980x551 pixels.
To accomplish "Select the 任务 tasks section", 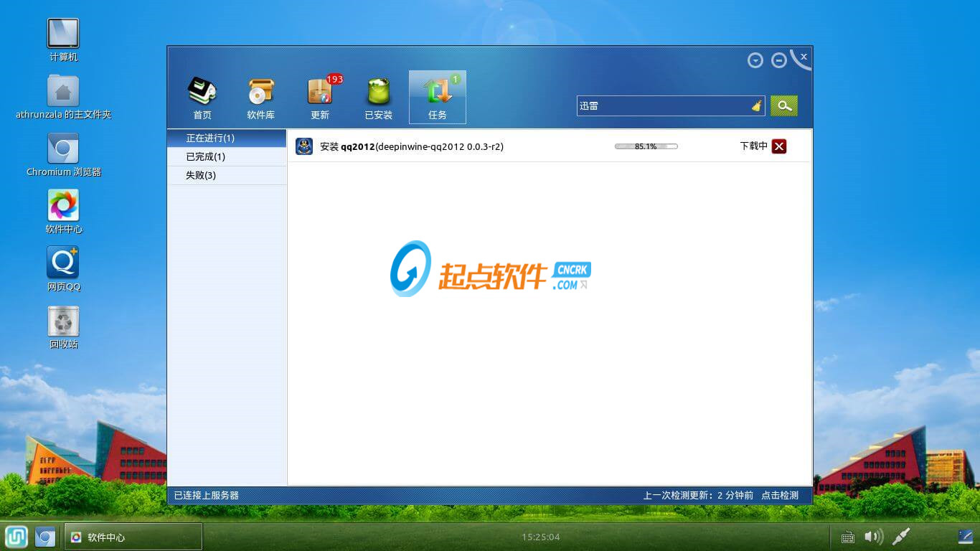I will 438,98.
